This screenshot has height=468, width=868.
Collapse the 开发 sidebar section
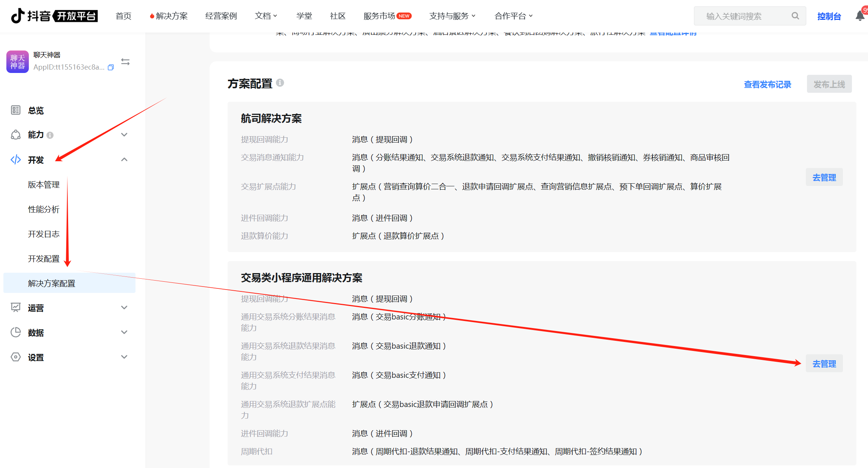tap(124, 160)
